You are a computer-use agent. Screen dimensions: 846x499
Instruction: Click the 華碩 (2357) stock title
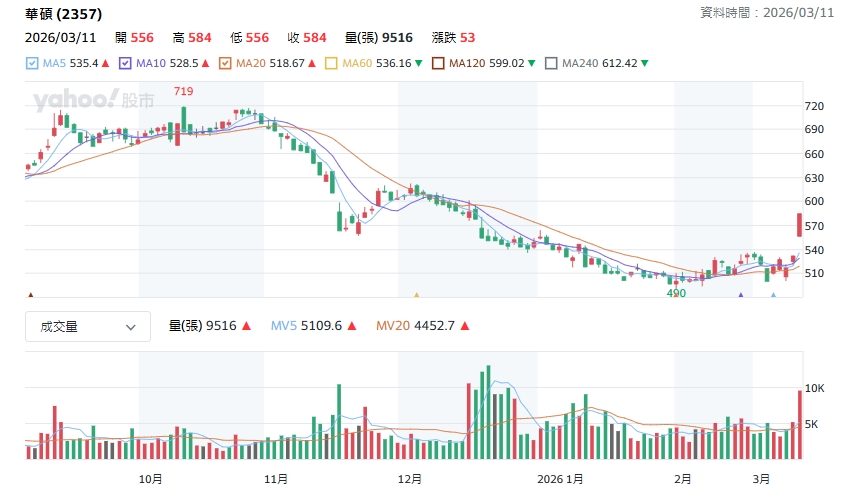(x=63, y=13)
